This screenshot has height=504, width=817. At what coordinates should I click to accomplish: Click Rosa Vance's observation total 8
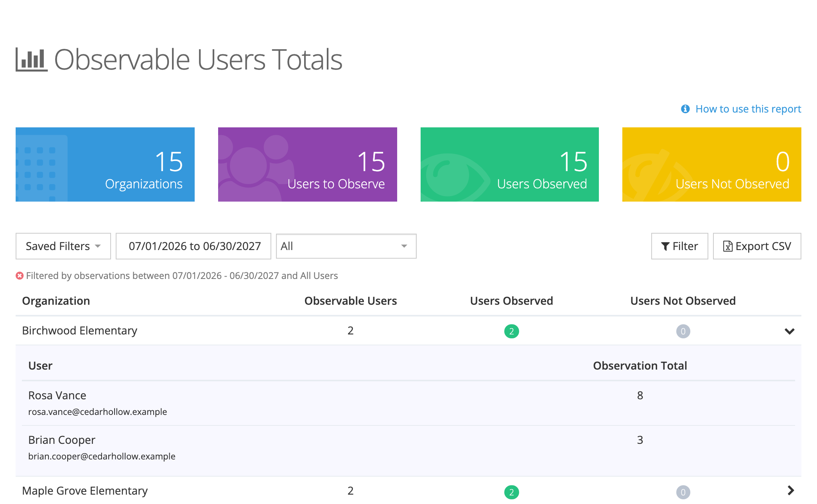click(x=640, y=395)
